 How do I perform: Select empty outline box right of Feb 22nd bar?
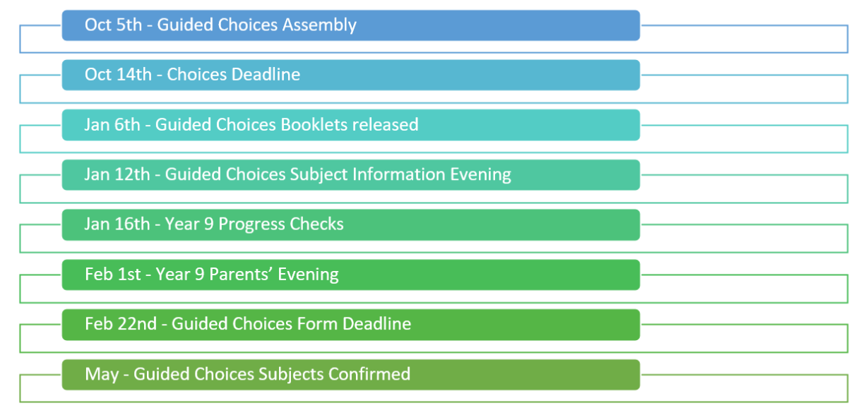(744, 339)
